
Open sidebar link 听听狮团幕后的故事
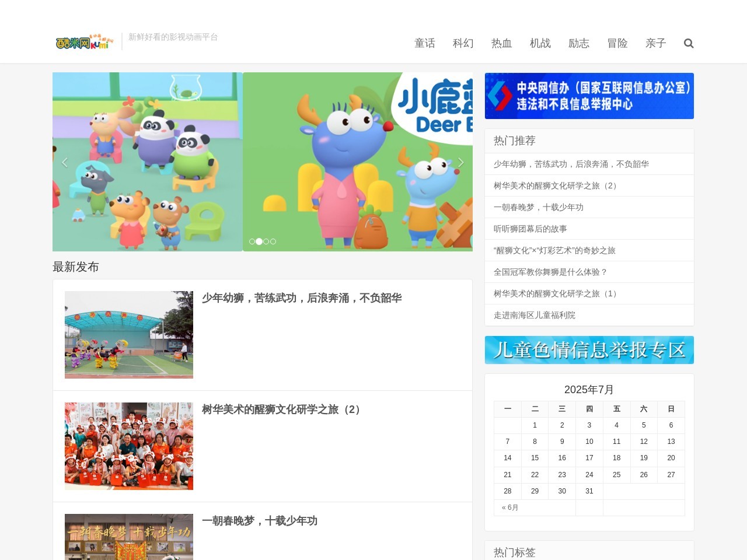pos(530,229)
